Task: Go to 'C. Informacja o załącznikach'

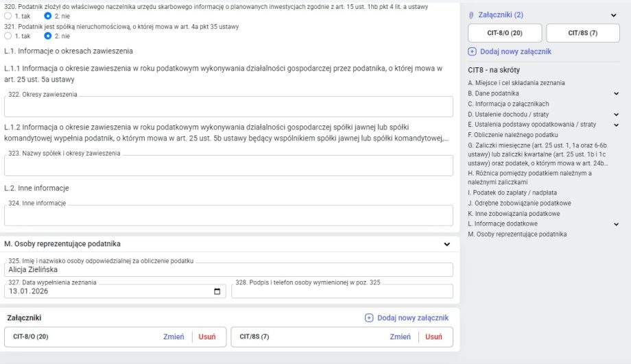Action: click(x=508, y=104)
